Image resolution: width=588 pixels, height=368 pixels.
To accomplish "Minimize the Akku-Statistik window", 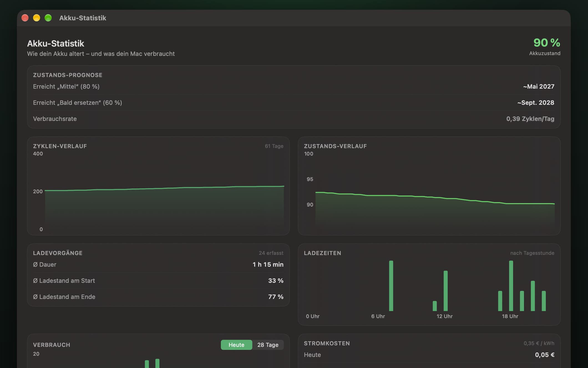I will (x=37, y=18).
